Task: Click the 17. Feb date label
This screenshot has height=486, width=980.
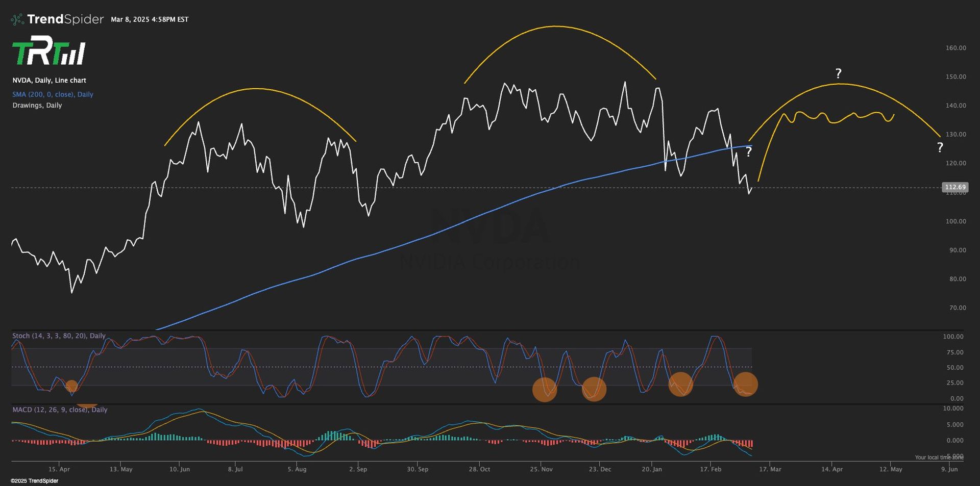Action: [710, 469]
